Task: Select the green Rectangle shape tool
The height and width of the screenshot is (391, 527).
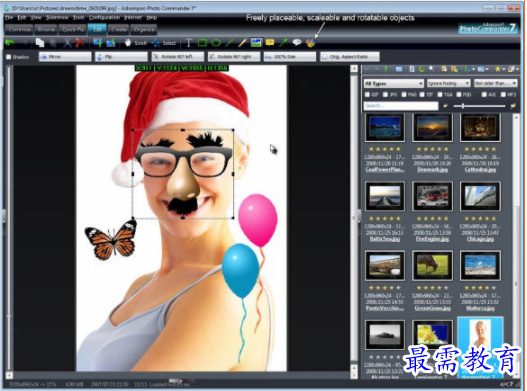Action: point(202,42)
